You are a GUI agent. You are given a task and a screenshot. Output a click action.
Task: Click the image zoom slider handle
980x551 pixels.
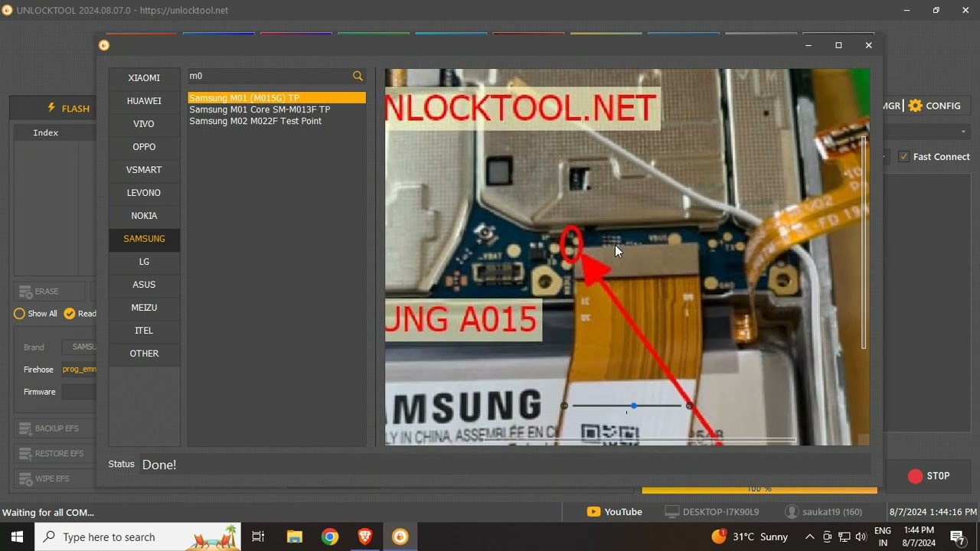pos(633,406)
